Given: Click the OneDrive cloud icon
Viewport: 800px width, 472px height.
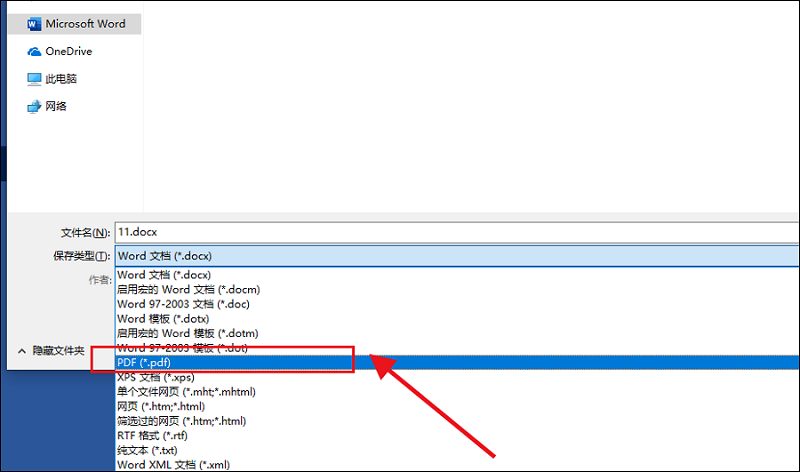Looking at the screenshot, I should 34,52.
